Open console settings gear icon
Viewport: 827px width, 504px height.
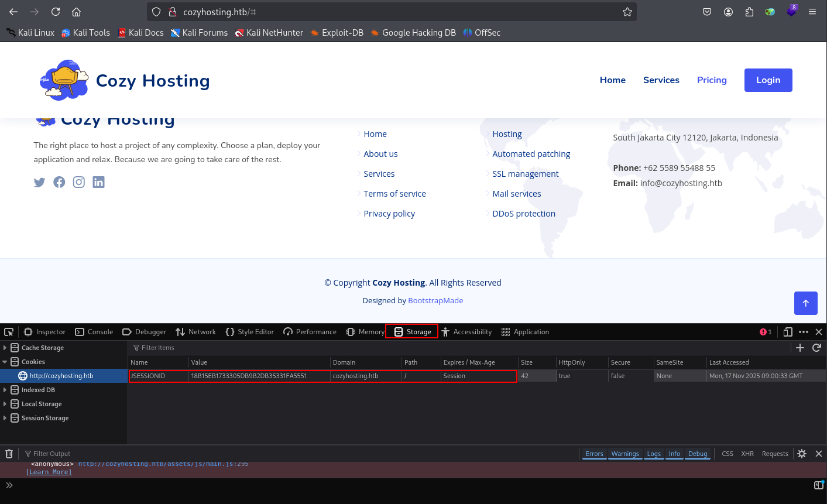coord(802,454)
